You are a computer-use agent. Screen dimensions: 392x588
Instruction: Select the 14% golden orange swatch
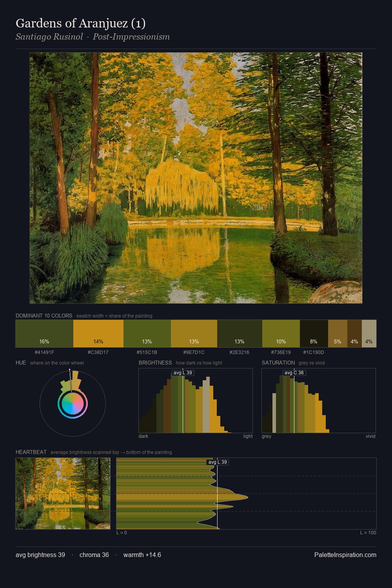click(x=98, y=334)
